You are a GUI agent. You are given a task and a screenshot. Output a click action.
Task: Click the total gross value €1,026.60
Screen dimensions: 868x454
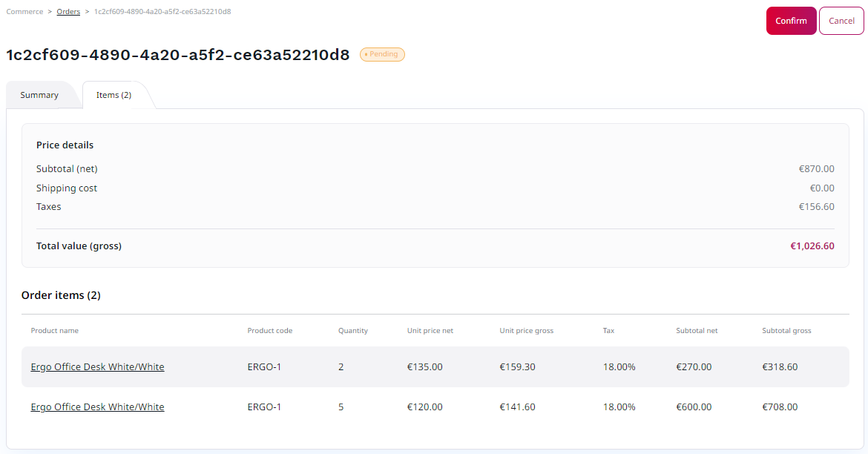(812, 246)
